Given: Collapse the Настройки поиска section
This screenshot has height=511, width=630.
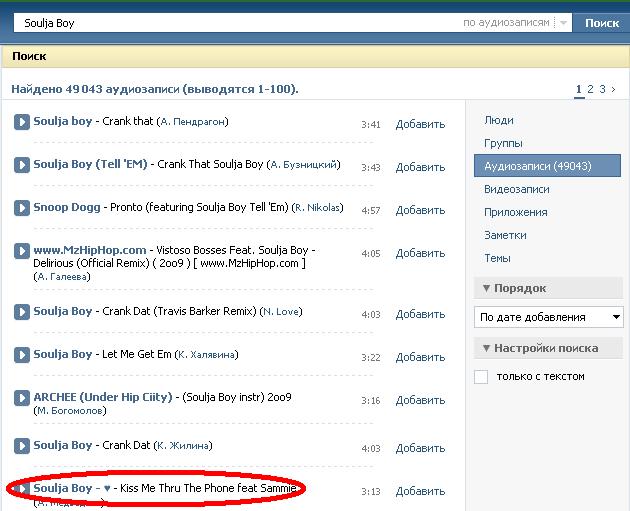Looking at the screenshot, I should (548, 348).
